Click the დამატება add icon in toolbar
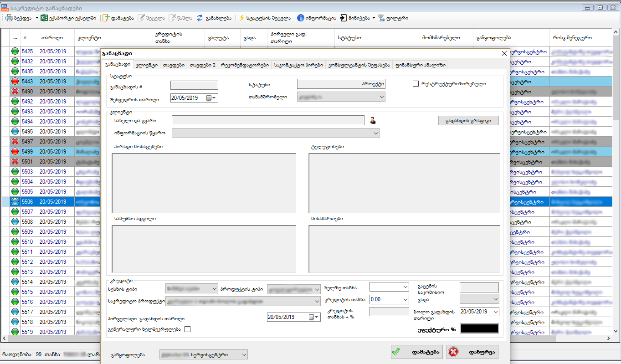The image size is (621, 364). (x=106, y=18)
